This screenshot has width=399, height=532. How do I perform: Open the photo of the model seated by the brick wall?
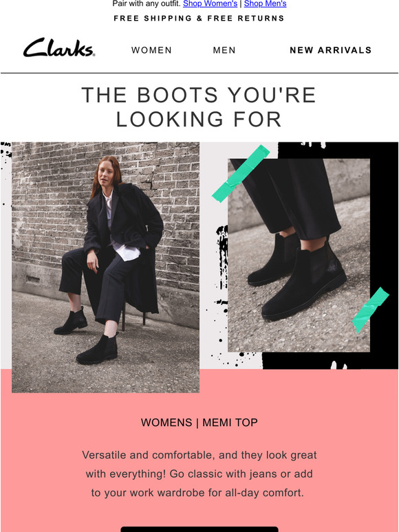tap(106, 267)
